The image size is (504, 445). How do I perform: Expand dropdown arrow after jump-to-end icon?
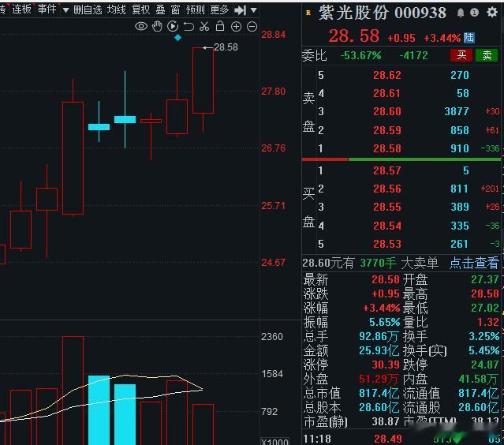[254, 10]
